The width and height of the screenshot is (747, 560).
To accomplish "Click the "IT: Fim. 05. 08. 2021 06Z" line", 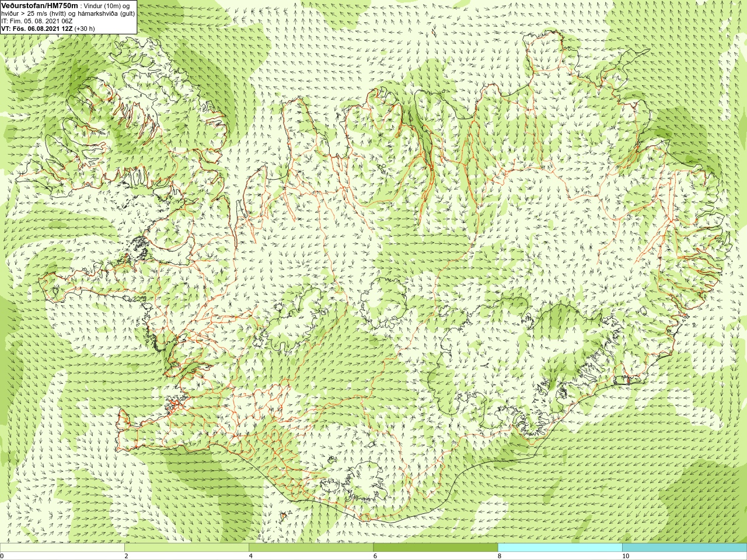I will click(x=37, y=21).
